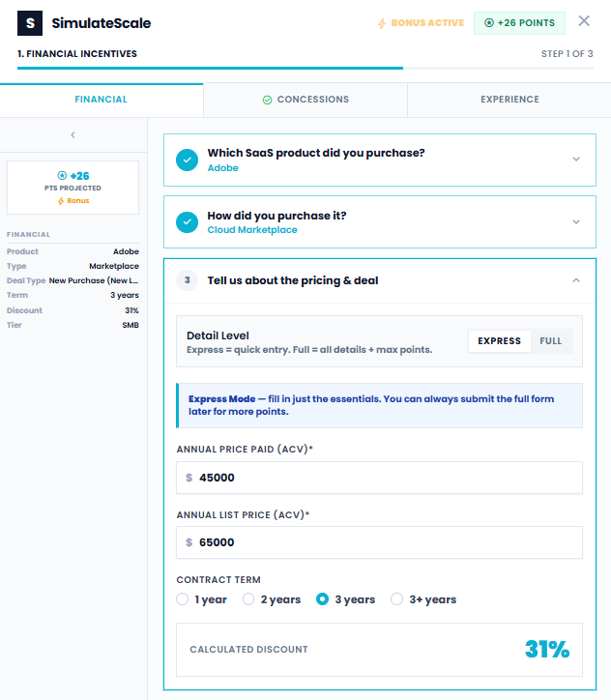Switch to the Concessions tab
Image resolution: width=611 pixels, height=700 pixels.
coord(305,100)
